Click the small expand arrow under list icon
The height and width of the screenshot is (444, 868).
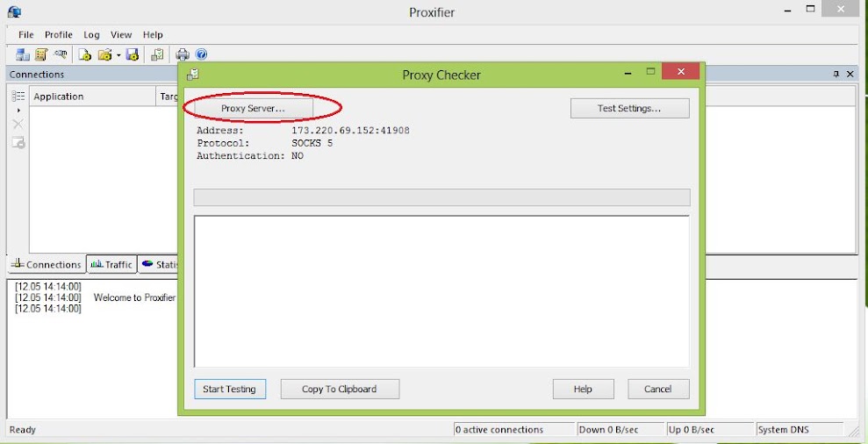click(18, 111)
